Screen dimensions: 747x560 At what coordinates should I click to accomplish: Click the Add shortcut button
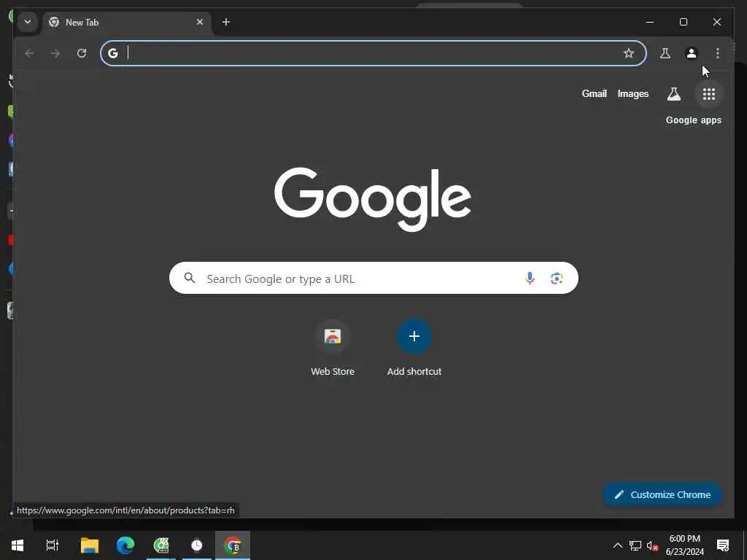(414, 348)
